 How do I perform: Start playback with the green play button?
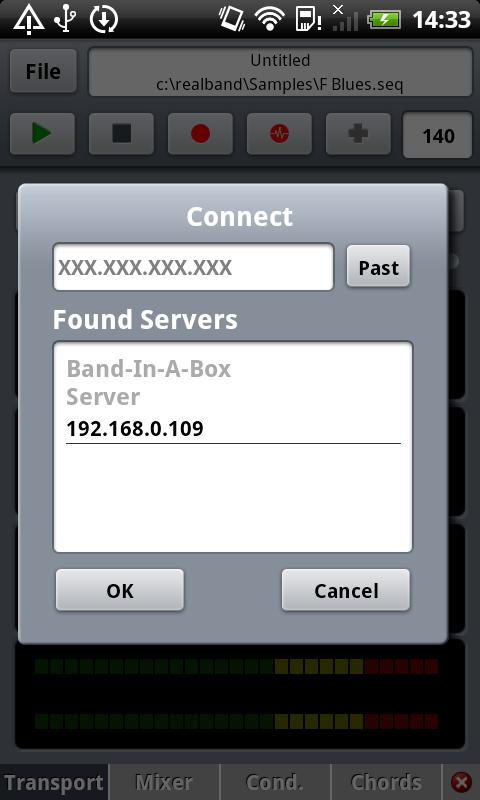[42, 134]
